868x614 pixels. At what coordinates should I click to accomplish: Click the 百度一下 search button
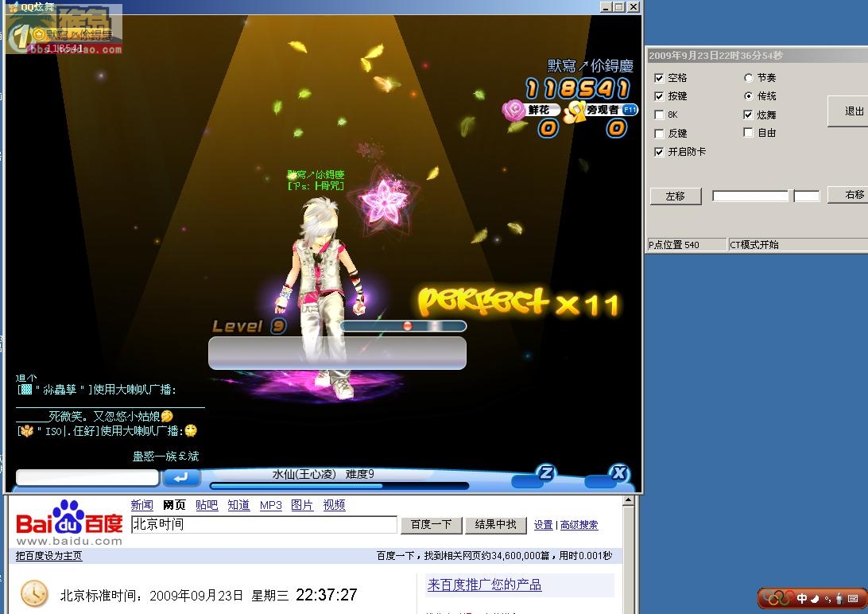coord(432,524)
